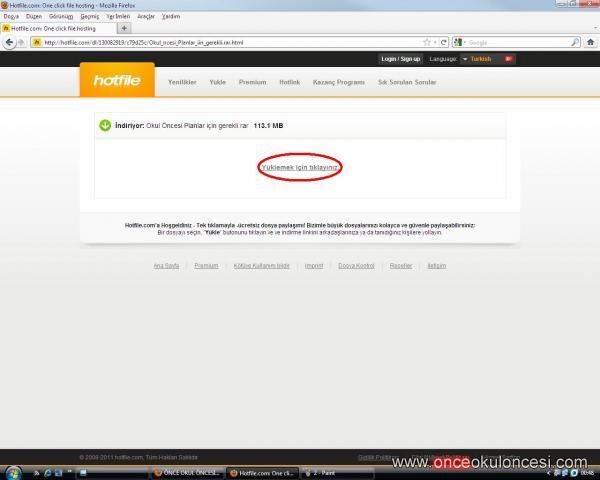Screen dimensions: 600x480
Task: Click the Dosya Kontrol footer link
Action: coord(356,265)
